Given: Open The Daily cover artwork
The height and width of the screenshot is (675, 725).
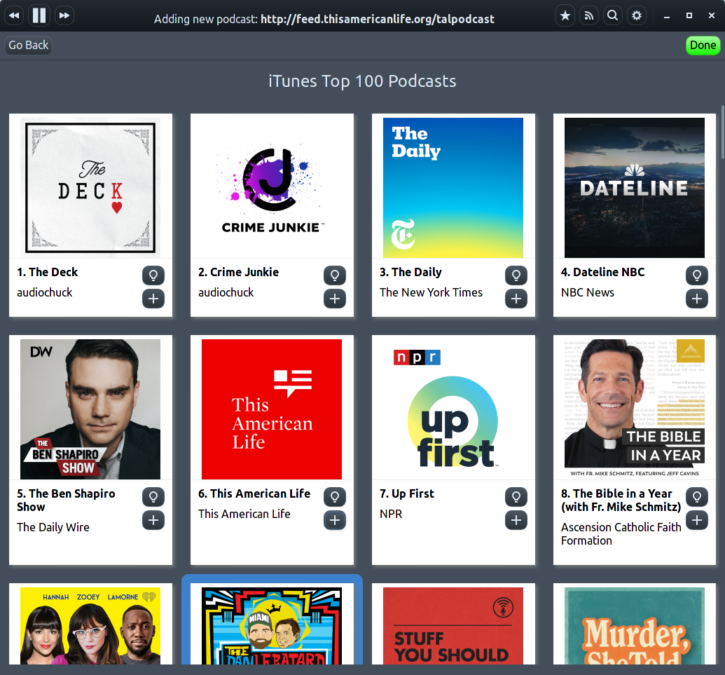Looking at the screenshot, I should click(453, 188).
